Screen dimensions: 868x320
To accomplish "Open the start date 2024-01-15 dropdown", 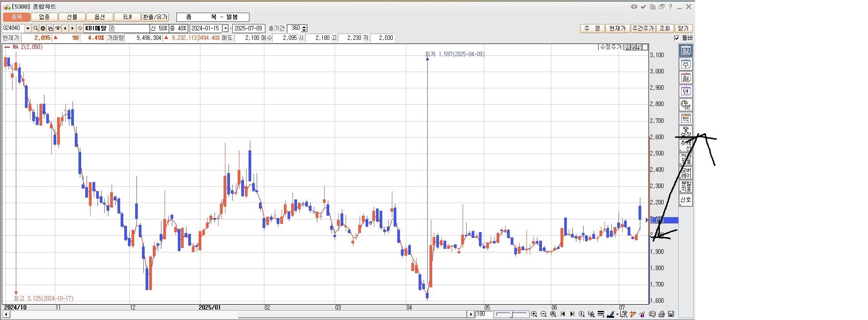I will [x=225, y=29].
